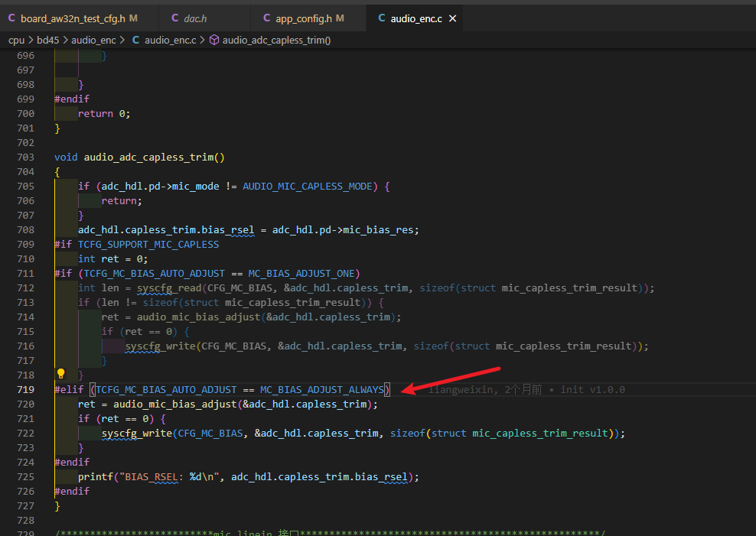Open audio_adc_capless_trim() symbol breadcrumb

[x=276, y=40]
